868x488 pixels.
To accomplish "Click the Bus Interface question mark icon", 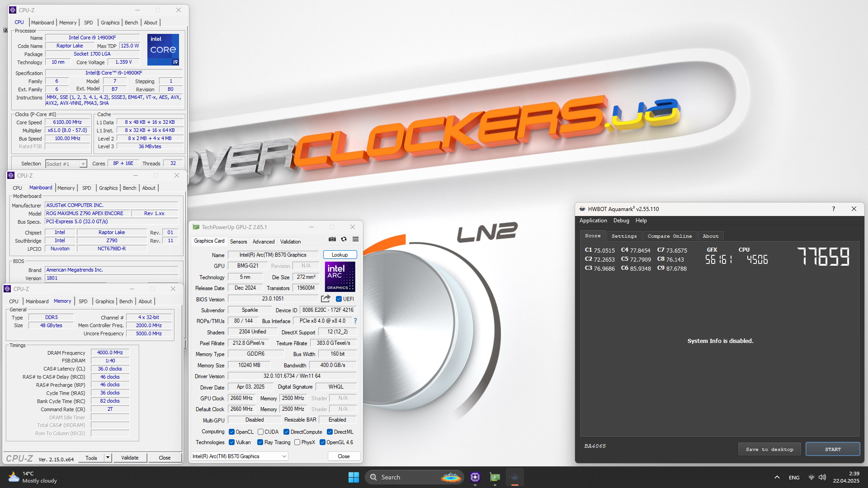I will (x=355, y=321).
